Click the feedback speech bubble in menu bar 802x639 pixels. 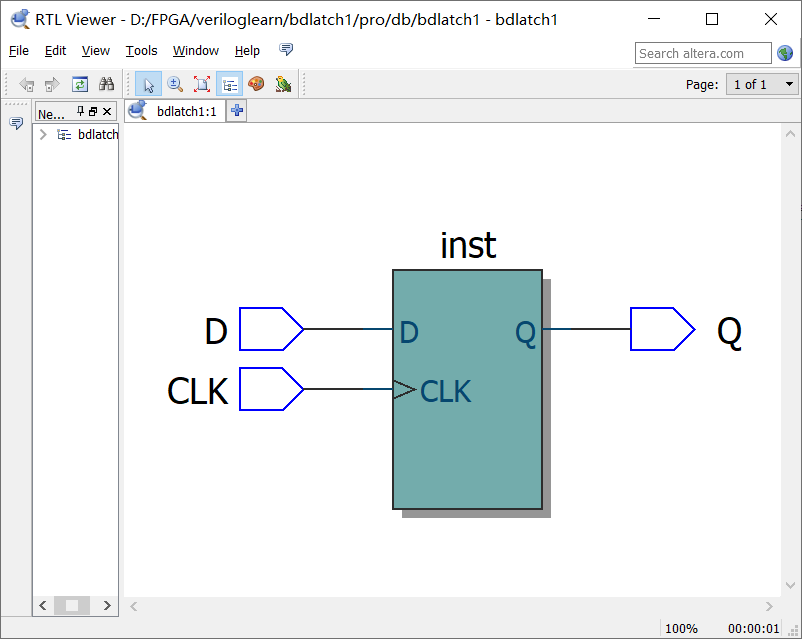(x=286, y=49)
